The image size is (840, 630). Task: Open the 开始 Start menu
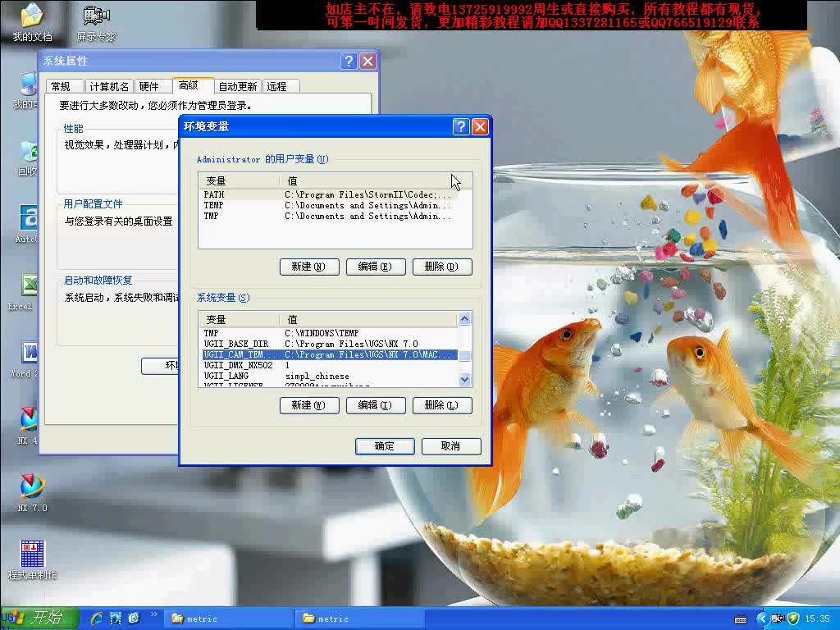(39, 619)
